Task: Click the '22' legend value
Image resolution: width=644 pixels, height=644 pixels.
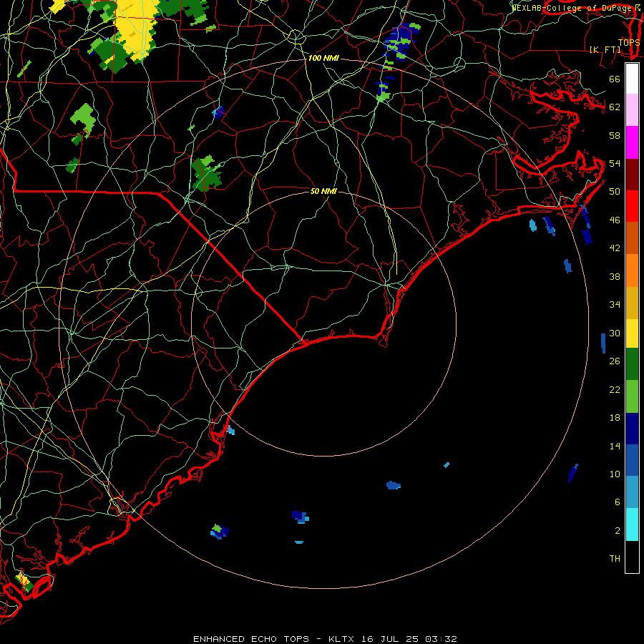Action: click(x=615, y=389)
